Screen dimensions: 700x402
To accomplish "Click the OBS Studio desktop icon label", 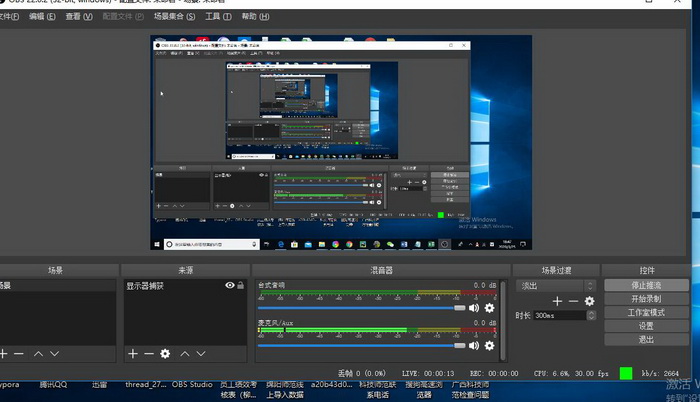I will click(x=192, y=385).
